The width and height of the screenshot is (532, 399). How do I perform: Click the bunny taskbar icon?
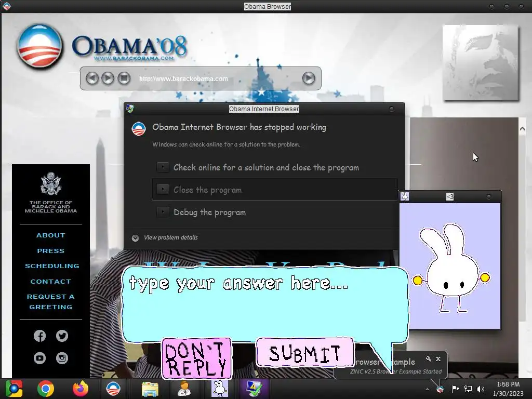[220, 389]
